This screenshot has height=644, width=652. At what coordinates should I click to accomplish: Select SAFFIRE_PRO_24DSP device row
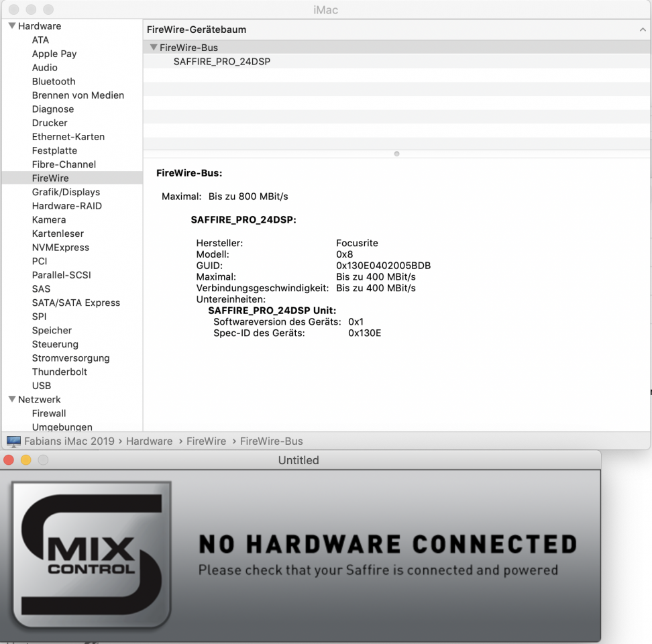[x=396, y=62]
